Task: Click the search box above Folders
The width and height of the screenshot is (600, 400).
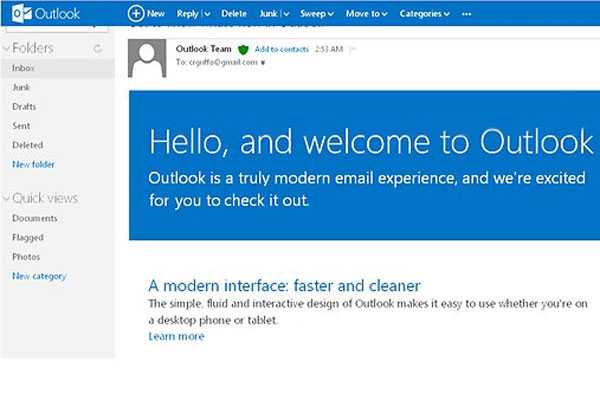Action: pyautogui.click(x=57, y=29)
